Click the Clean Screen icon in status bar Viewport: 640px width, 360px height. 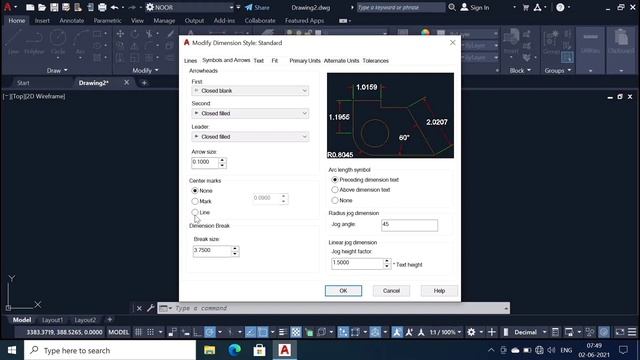[x=620, y=332]
